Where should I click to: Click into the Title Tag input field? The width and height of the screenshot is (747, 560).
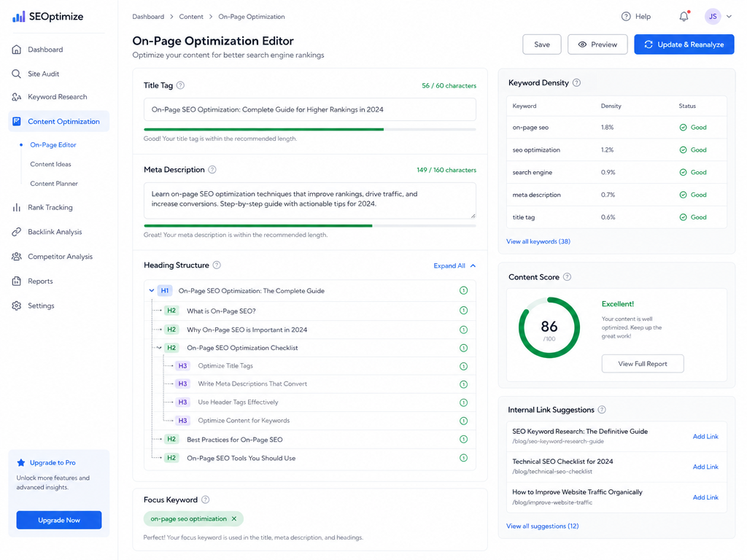pos(309,109)
